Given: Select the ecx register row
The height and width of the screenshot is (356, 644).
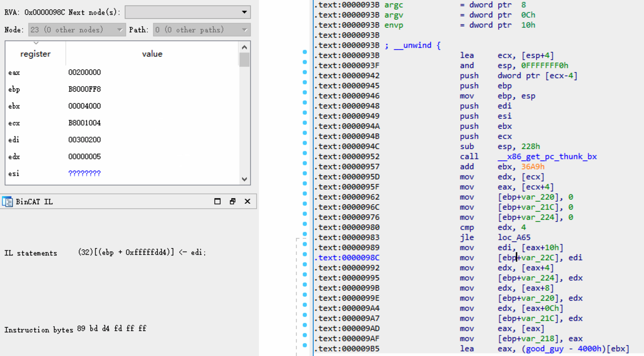Looking at the screenshot, I should pos(122,123).
